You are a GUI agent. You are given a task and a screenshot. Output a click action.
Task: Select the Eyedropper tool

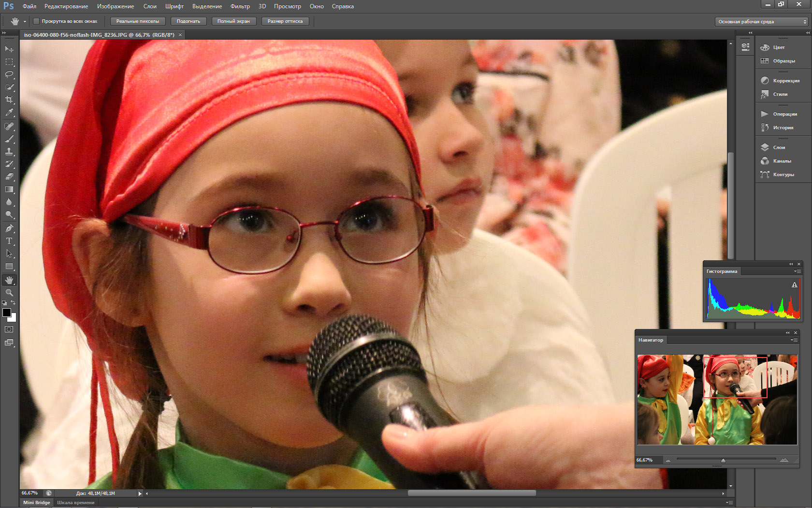coord(9,112)
